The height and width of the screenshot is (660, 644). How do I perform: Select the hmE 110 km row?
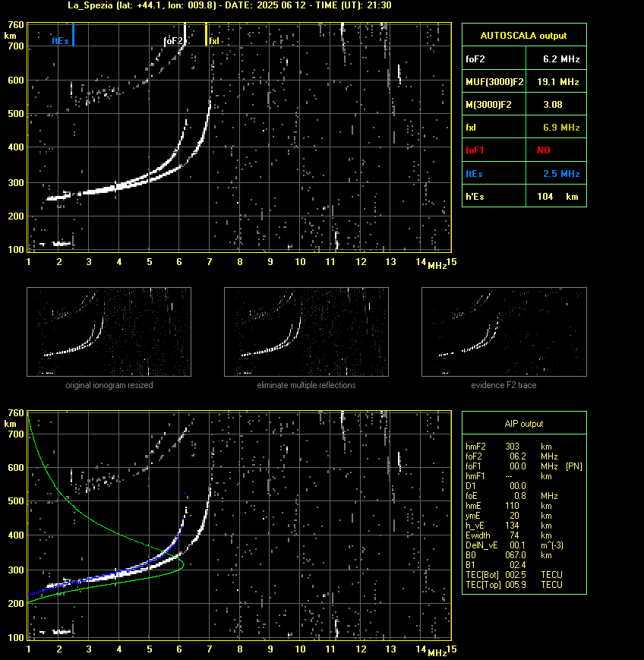(x=509, y=506)
